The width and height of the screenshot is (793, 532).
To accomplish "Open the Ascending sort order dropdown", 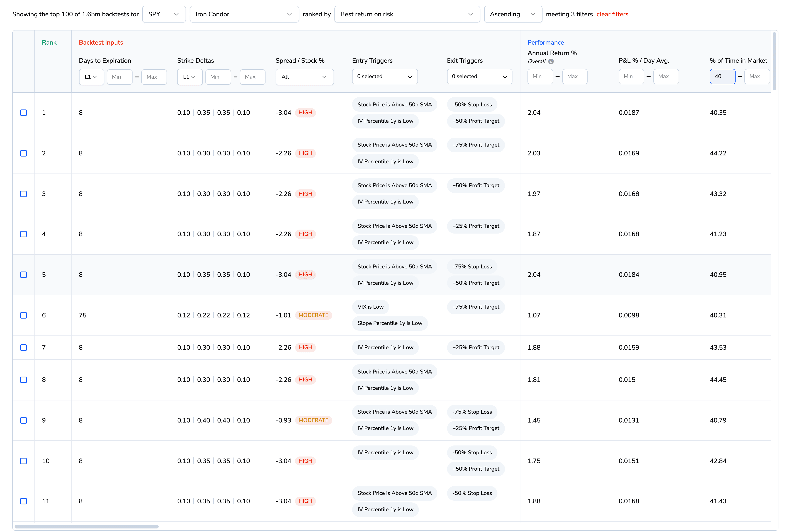I will click(x=513, y=14).
